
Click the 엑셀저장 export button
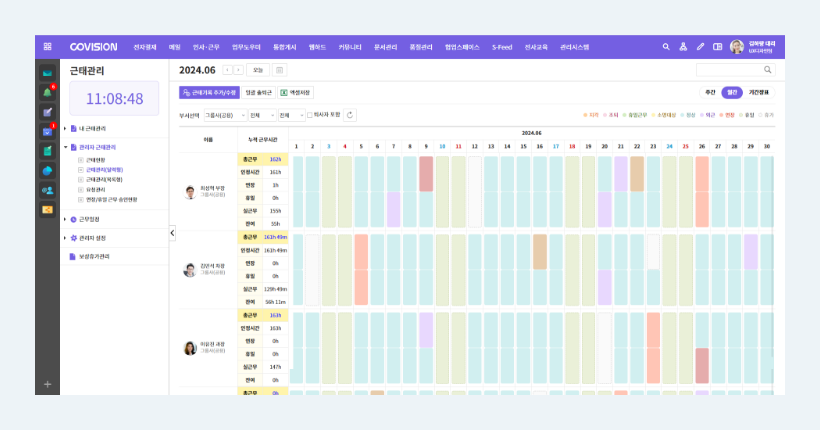296,93
